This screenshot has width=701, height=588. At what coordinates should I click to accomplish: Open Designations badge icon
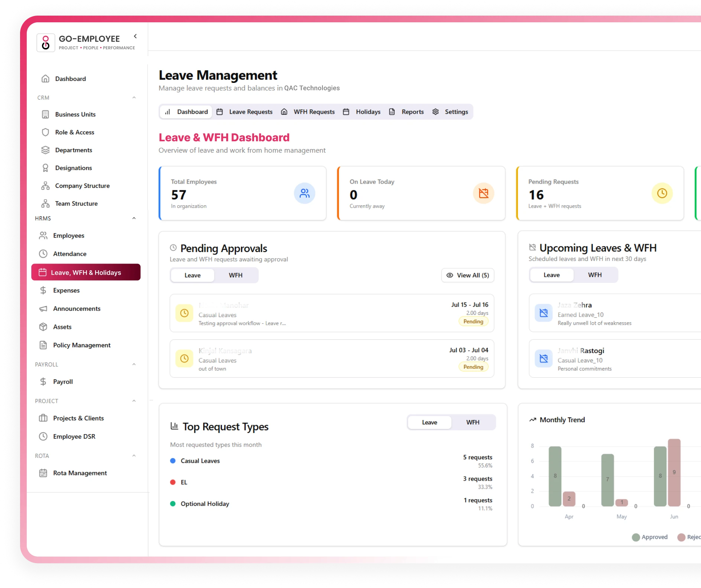[45, 168]
